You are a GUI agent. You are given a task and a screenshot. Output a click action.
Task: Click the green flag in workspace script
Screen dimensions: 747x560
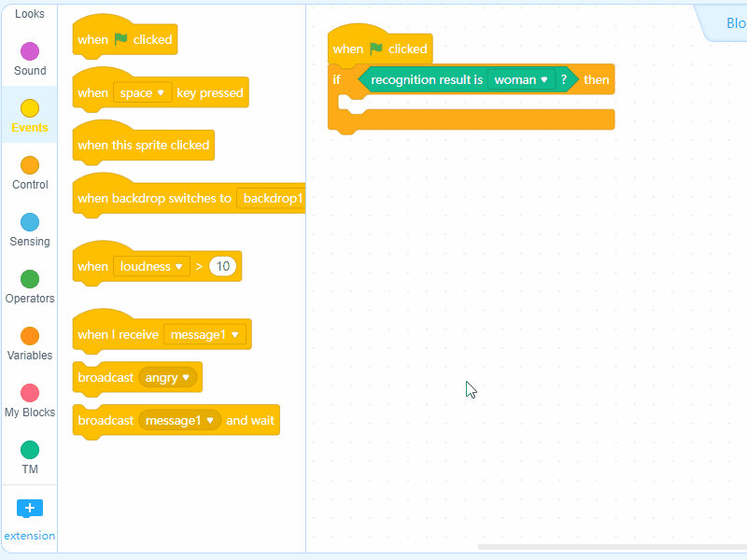(376, 49)
